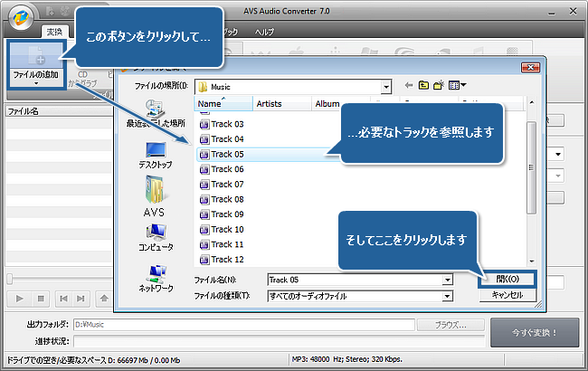The height and width of the screenshot is (371, 588).
Task: Go to ネットワーク (Network) location
Action: 156,279
